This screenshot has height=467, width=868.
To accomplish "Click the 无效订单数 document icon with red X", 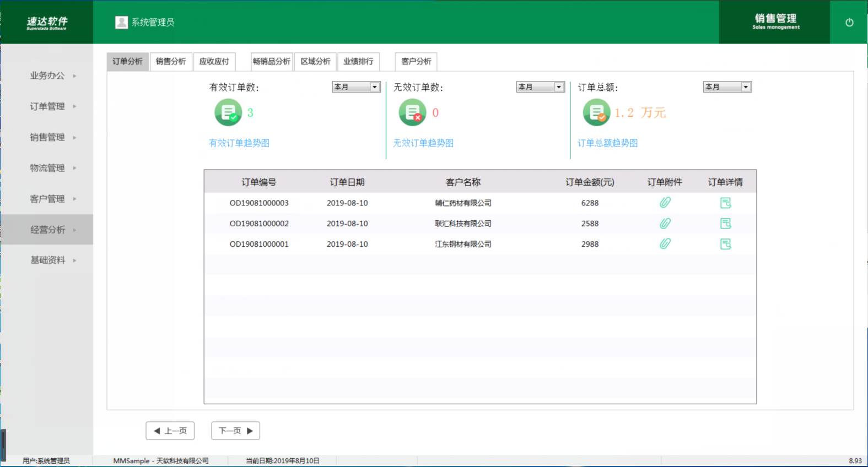I will point(412,112).
